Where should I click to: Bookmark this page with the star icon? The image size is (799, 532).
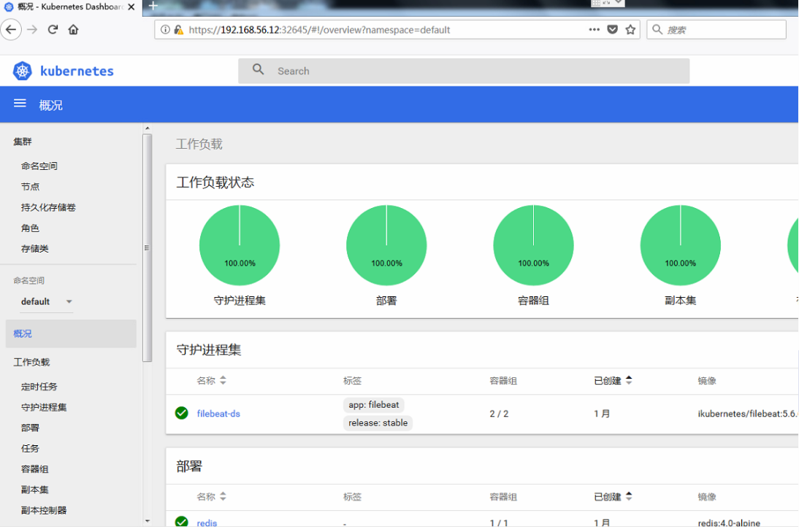pyautogui.click(x=630, y=30)
